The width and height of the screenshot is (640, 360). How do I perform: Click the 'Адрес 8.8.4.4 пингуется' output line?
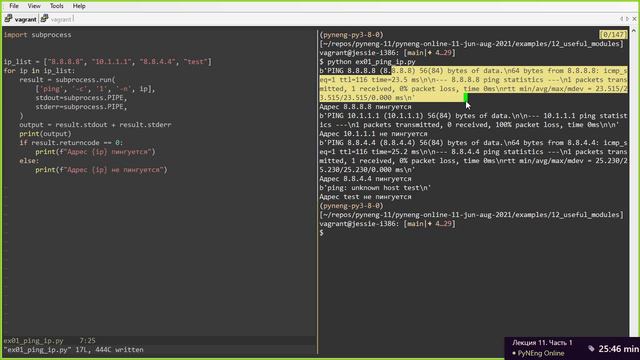pyautogui.click(x=365, y=179)
